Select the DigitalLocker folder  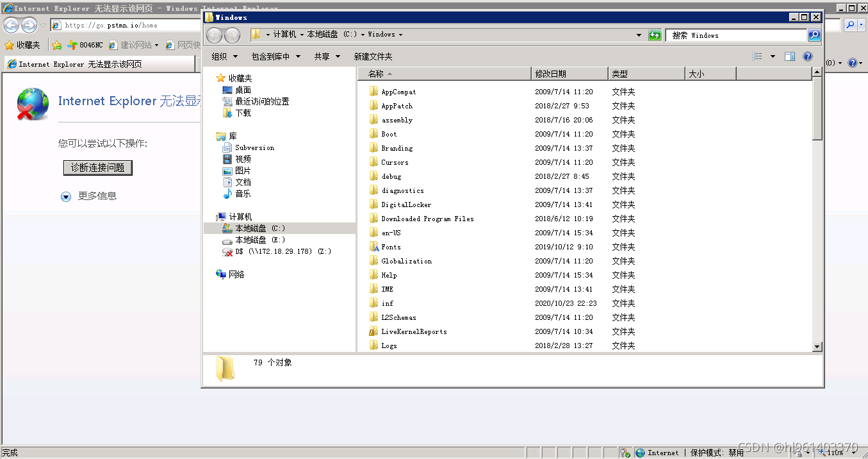(406, 204)
